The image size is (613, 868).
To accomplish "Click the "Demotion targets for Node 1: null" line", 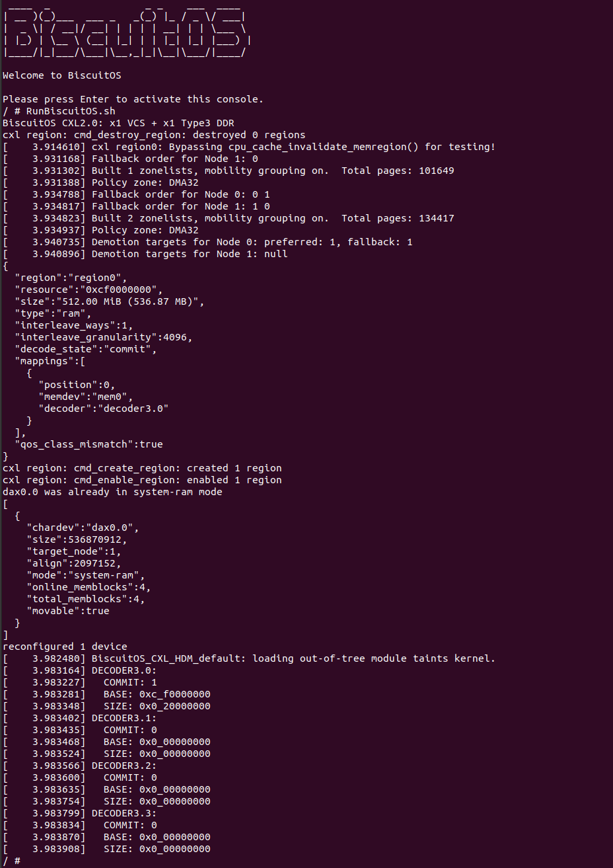I will point(190,254).
